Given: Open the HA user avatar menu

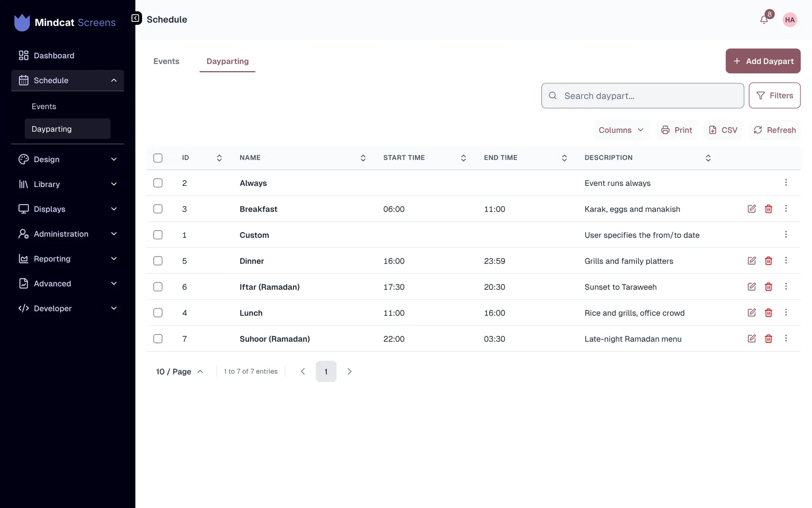Looking at the screenshot, I should (790, 20).
